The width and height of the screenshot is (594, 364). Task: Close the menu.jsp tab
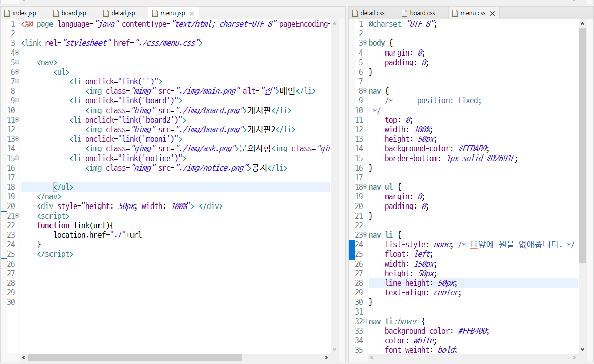point(192,13)
